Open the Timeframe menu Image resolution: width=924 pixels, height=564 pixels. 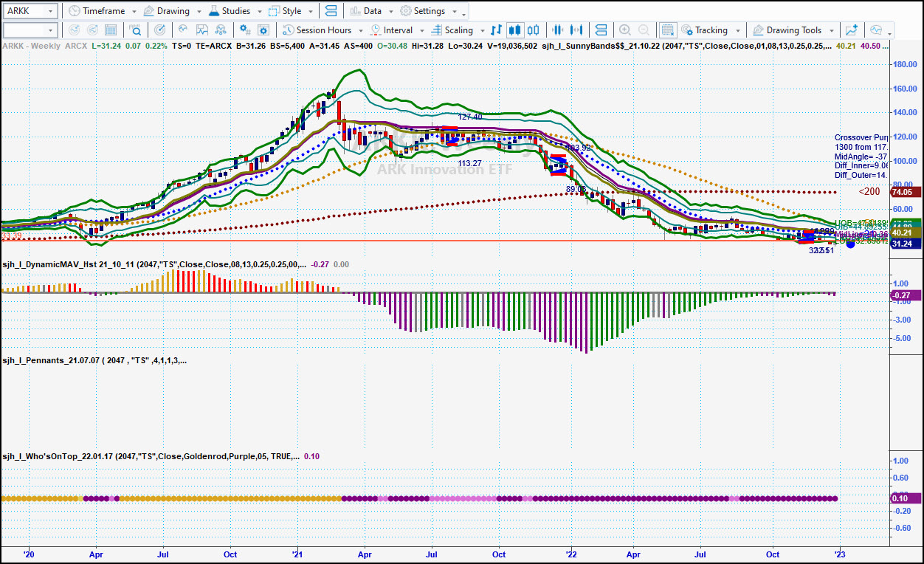(x=97, y=11)
